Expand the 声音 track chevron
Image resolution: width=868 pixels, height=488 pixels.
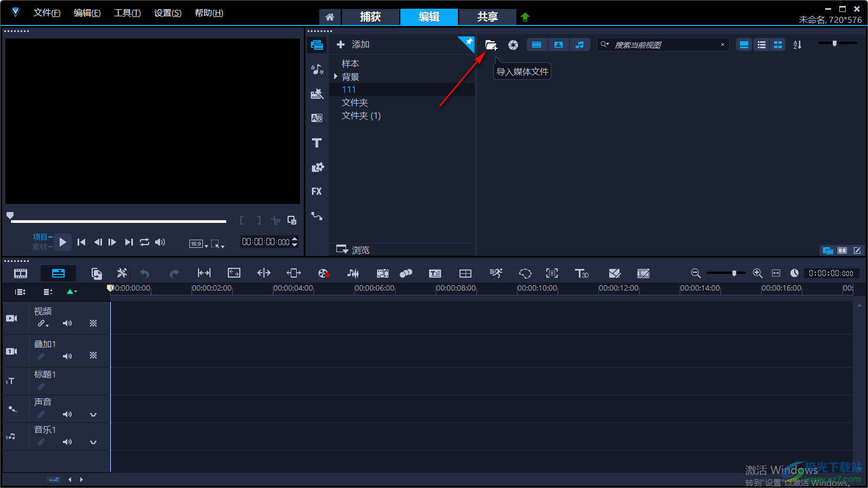[93, 415]
